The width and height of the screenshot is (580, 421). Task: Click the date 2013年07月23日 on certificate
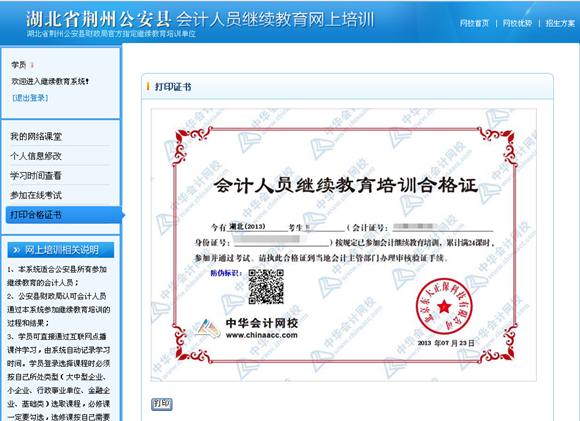[446, 343]
